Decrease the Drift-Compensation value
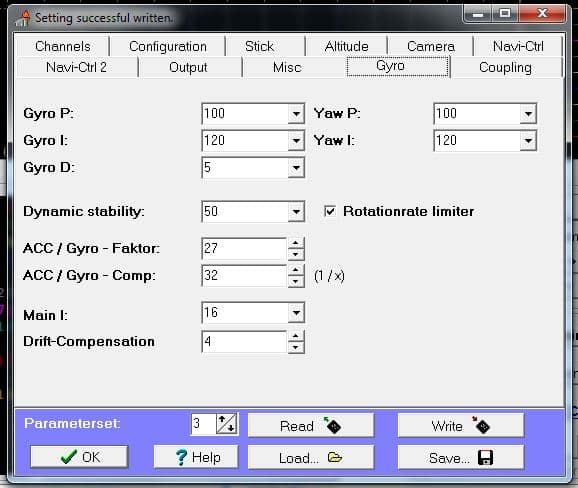This screenshot has height=488, width=578. [x=296, y=347]
